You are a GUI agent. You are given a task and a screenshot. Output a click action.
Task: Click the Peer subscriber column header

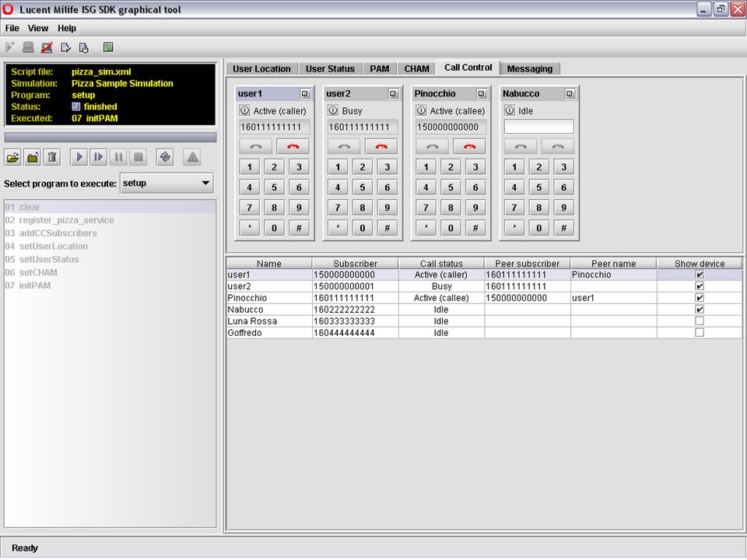(x=528, y=264)
